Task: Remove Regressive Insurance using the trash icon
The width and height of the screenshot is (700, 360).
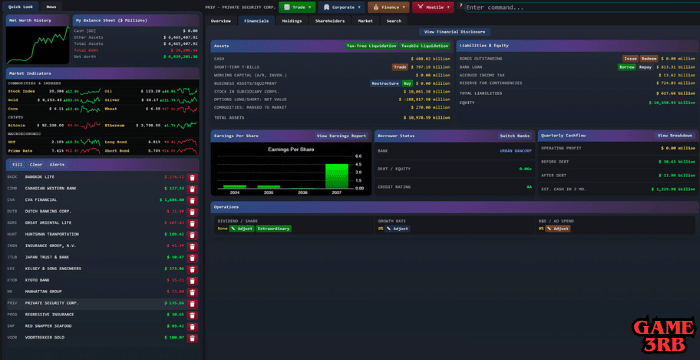Action: click(192, 315)
